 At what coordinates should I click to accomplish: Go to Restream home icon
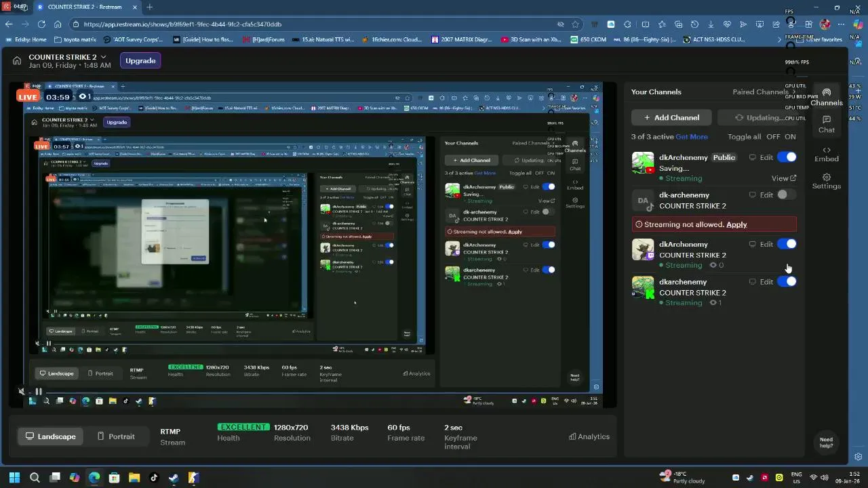tap(17, 60)
